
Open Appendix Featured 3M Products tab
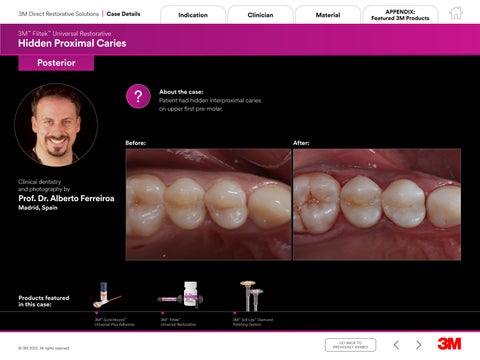[x=400, y=15]
